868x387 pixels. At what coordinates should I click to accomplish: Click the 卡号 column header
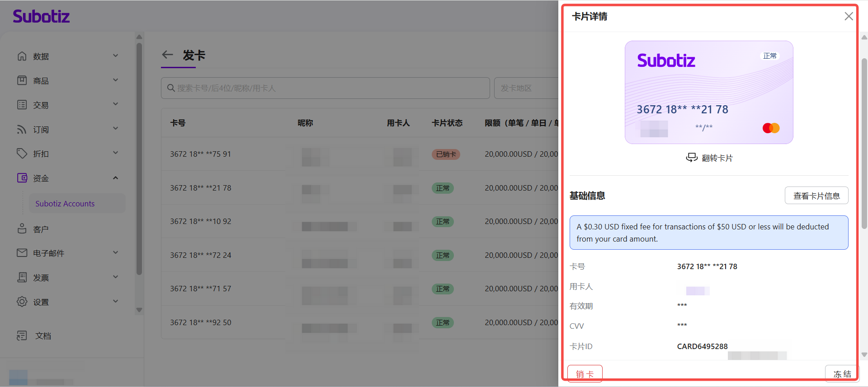coord(178,123)
